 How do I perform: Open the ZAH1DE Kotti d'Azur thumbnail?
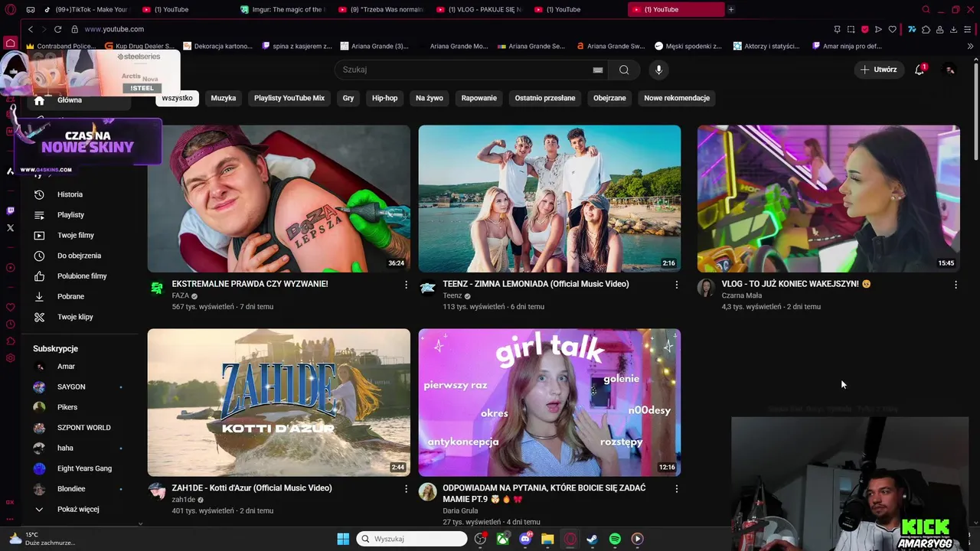pos(279,403)
